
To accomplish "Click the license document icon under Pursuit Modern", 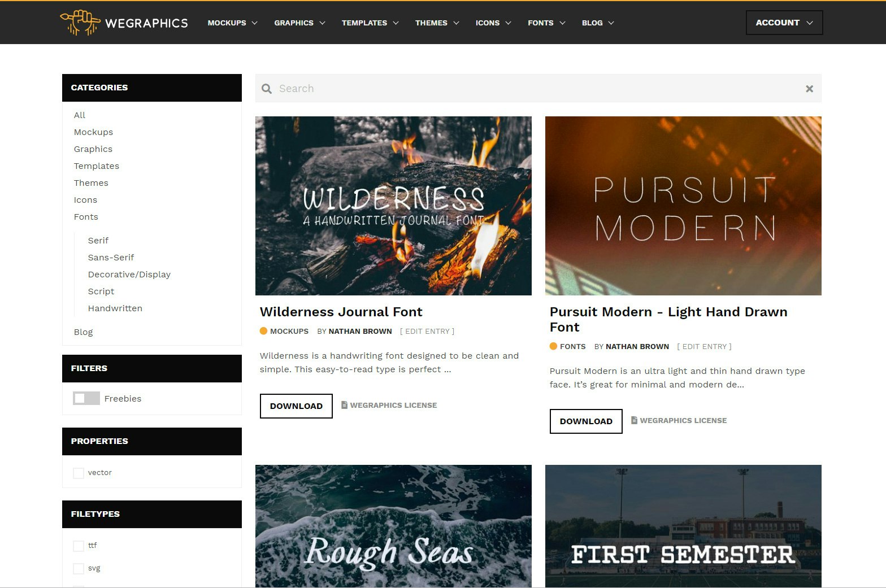I will [x=634, y=420].
